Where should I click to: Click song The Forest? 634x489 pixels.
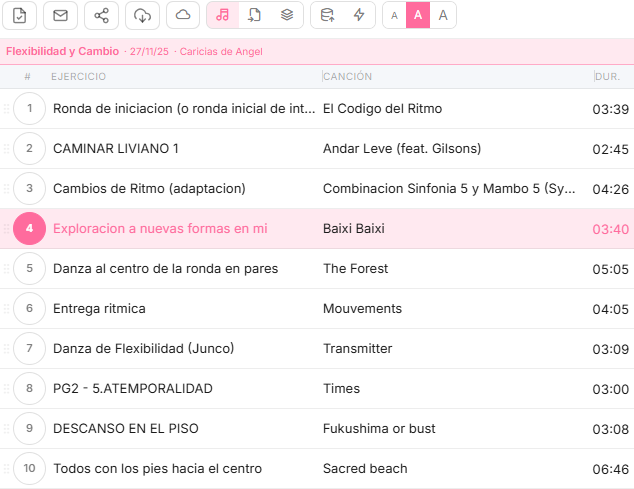coord(355,269)
